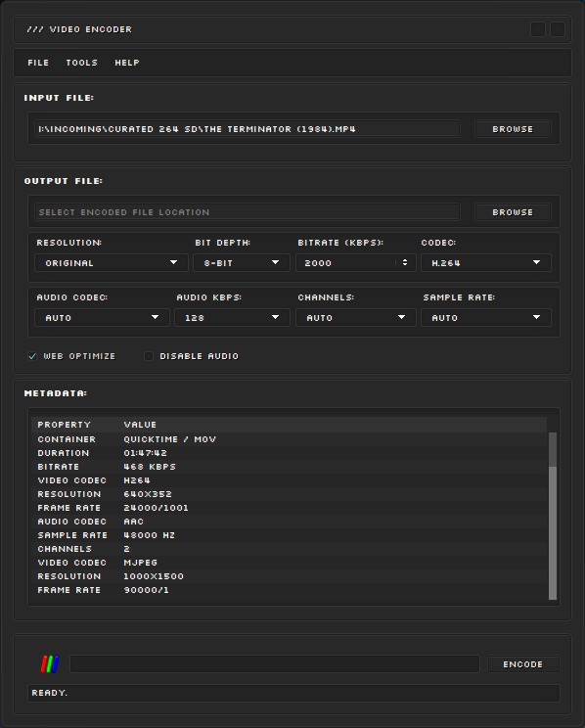The width and height of the screenshot is (585, 728).
Task: Select the Audio Codec AAC row
Action: click(290, 522)
